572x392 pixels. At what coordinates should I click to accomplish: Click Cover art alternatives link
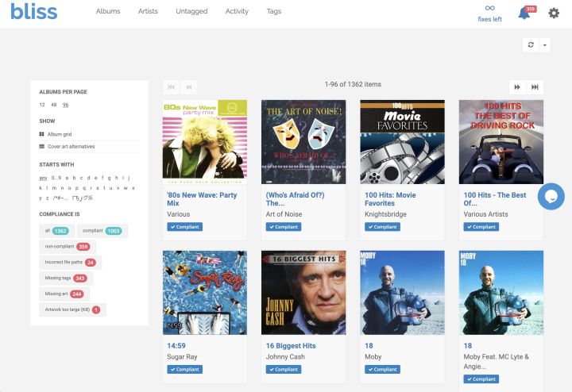(71, 147)
